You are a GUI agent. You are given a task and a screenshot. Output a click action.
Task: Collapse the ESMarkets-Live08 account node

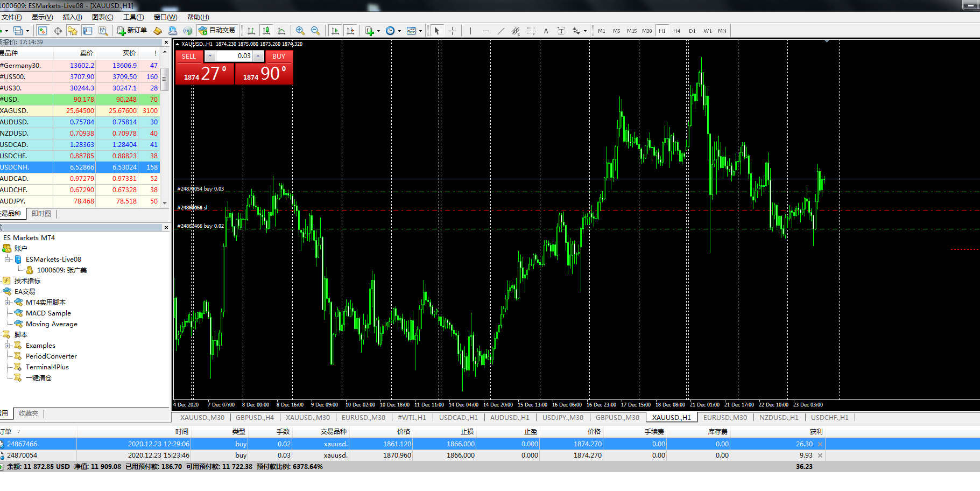[x=8, y=259]
